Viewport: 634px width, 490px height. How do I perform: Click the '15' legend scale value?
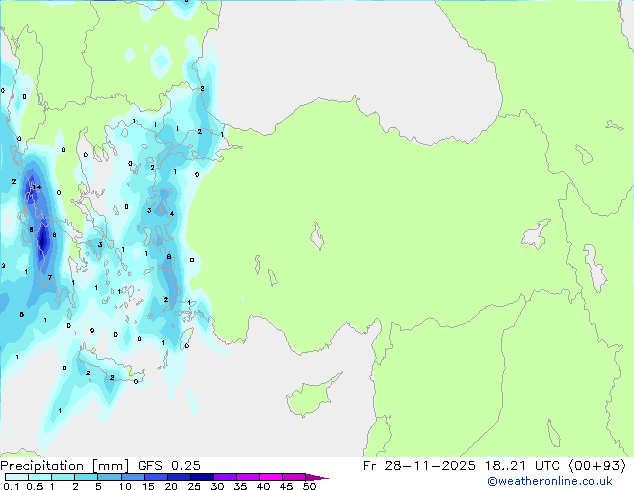pyautogui.click(x=148, y=486)
